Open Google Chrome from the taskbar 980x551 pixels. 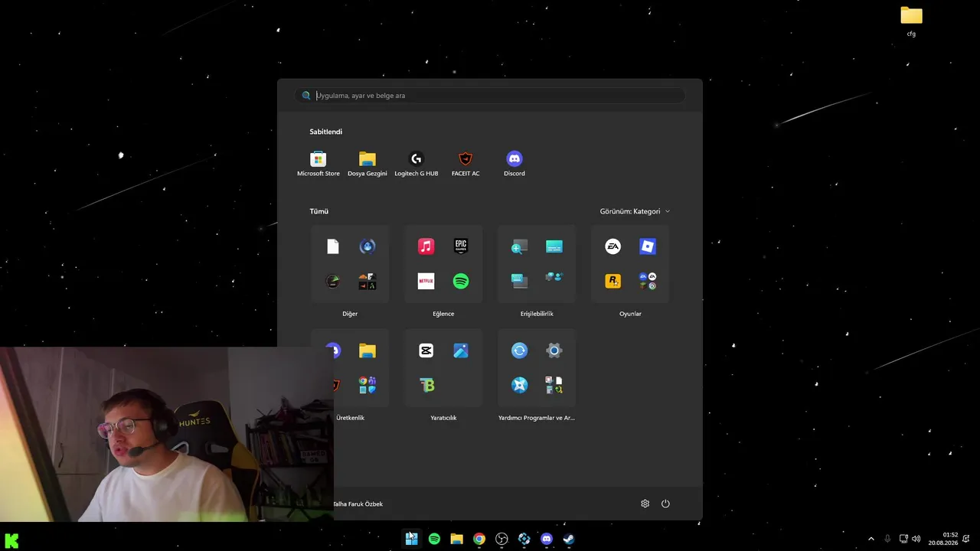(x=479, y=539)
